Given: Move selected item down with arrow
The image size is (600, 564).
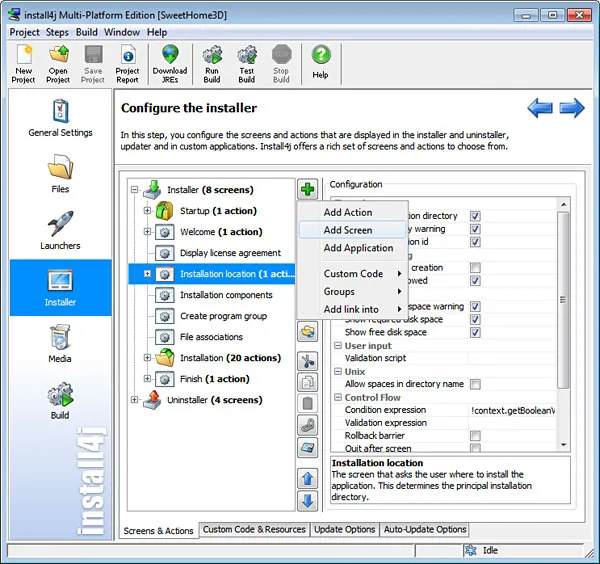Looking at the screenshot, I should pos(307,501).
